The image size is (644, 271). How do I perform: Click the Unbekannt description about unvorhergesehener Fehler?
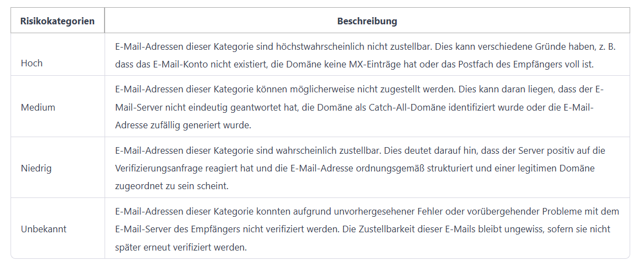click(367, 229)
